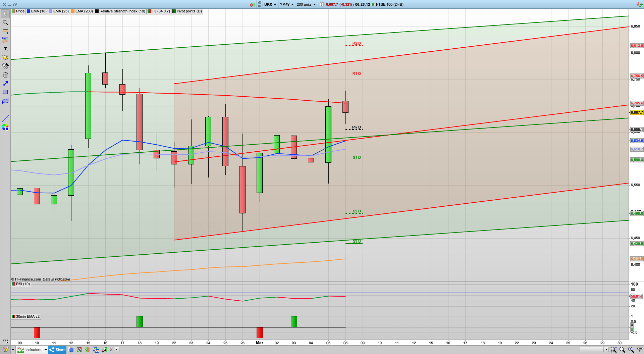Open the alerts bell tool
Screen dimensions: 644x354
5,57
